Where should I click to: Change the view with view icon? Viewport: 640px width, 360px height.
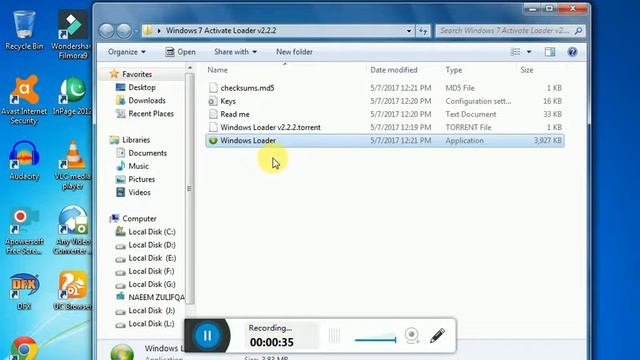516,52
